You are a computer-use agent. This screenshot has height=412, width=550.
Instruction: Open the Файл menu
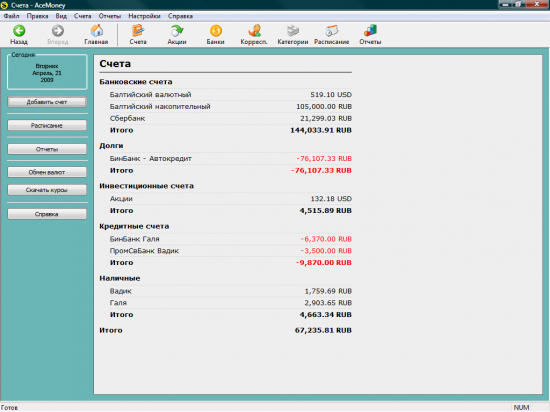click(11, 16)
